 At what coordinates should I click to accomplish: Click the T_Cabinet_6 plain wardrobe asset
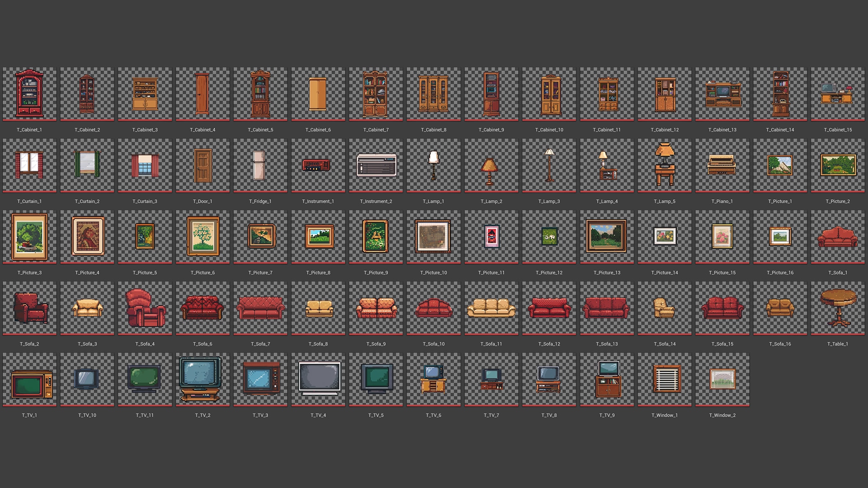tap(318, 94)
